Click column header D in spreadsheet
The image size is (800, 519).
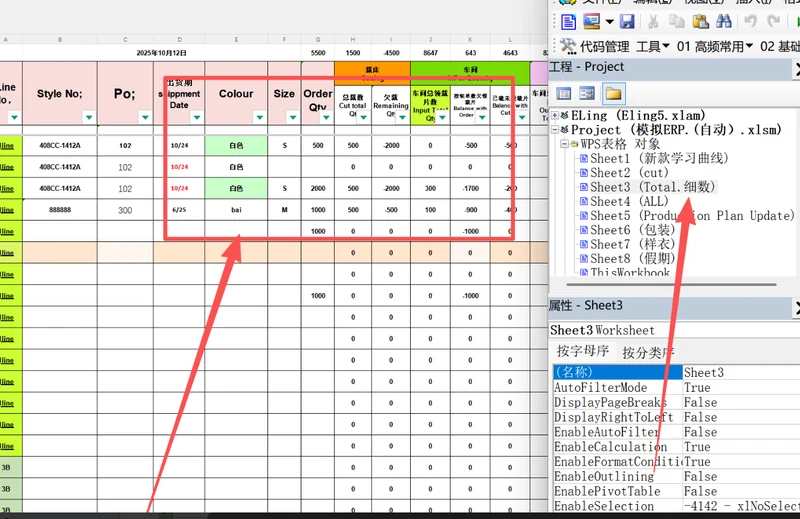click(179, 39)
